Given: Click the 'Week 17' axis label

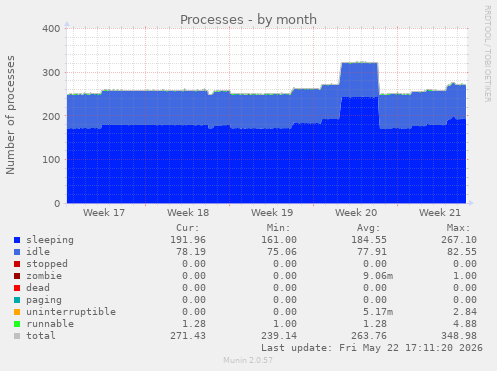Looking at the screenshot, I should (104, 213).
